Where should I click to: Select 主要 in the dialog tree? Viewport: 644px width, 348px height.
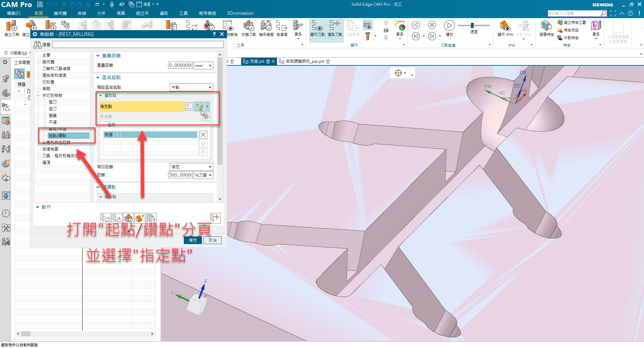pyautogui.click(x=46, y=55)
